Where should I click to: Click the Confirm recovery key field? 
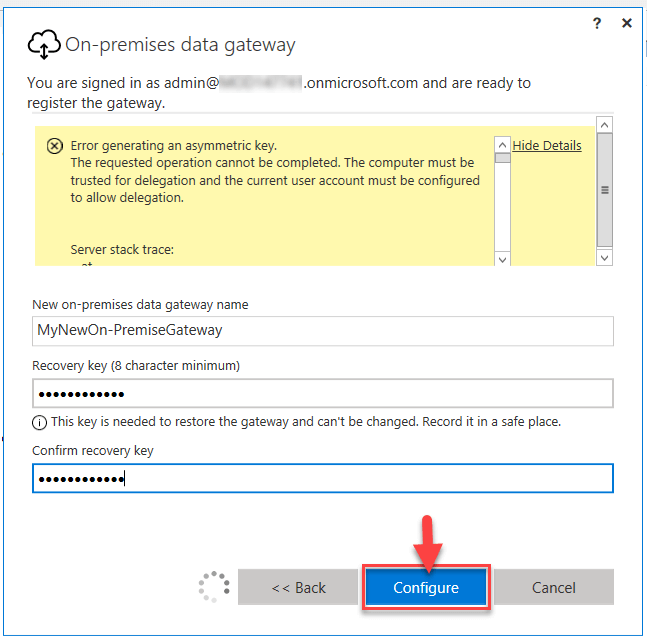(x=322, y=478)
